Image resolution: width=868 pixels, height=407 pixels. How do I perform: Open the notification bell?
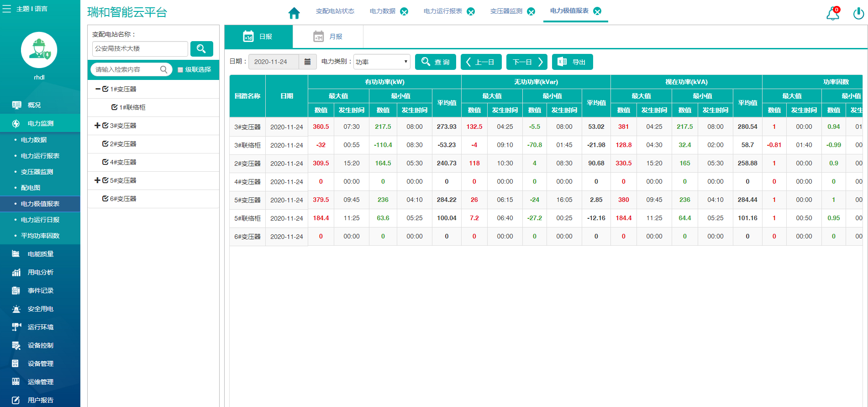coord(832,14)
